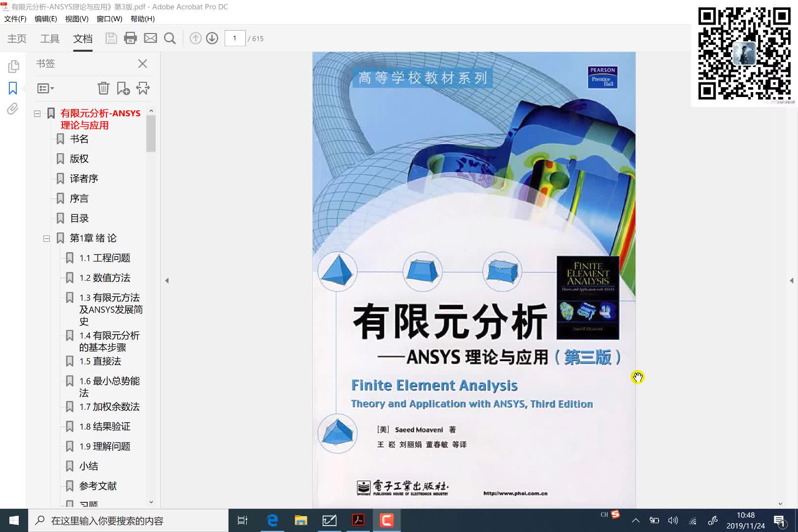Image resolution: width=798 pixels, height=532 pixels.
Task: Go to next page arrow
Action: pyautogui.click(x=212, y=38)
